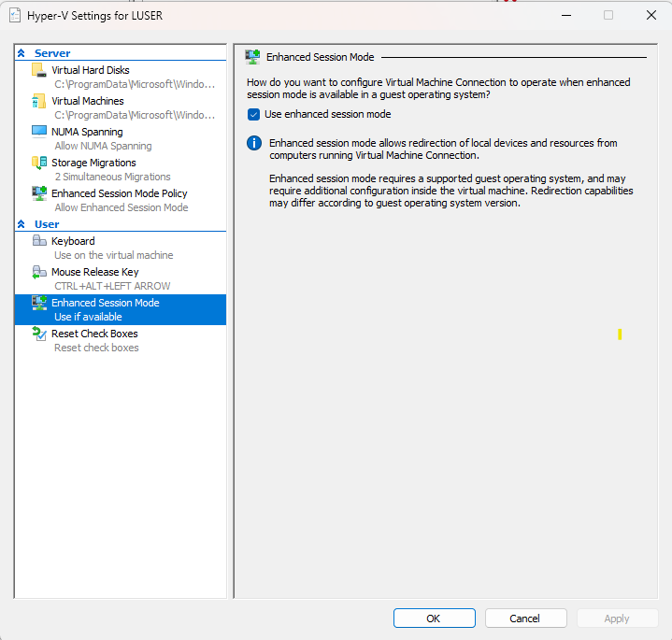672x640 pixels.
Task: Minimize the Hyper-V Settings window
Action: 566,16
